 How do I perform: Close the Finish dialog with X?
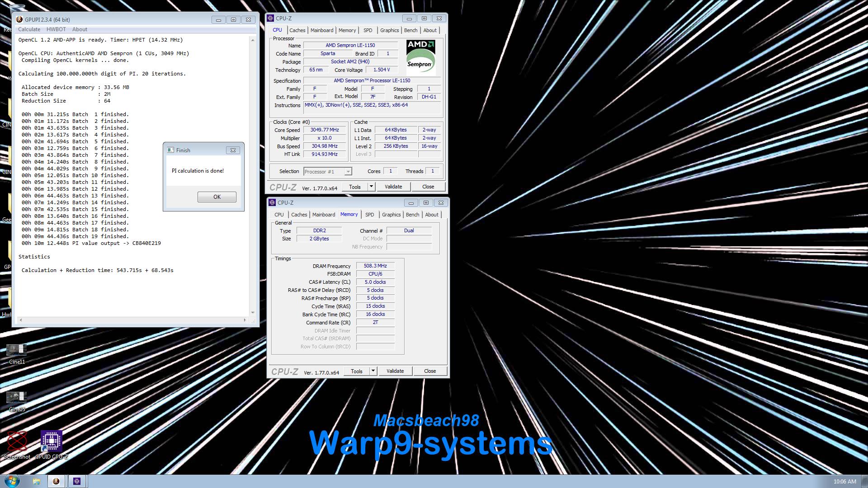(x=233, y=150)
